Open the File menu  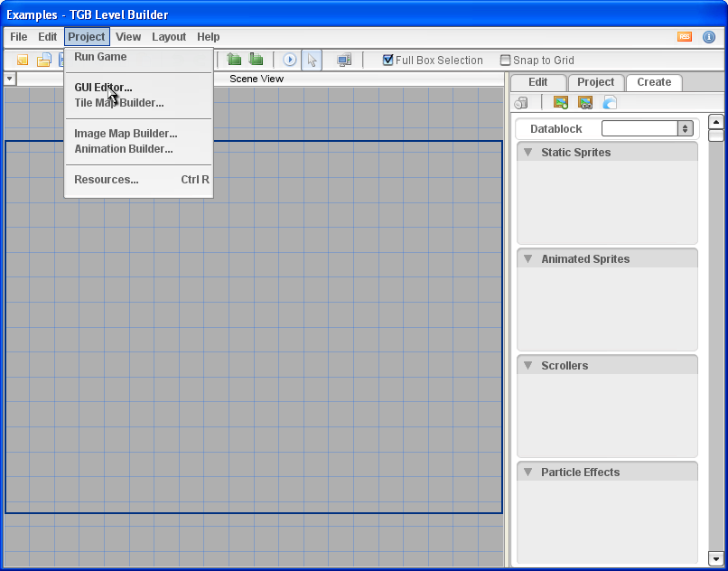[19, 37]
